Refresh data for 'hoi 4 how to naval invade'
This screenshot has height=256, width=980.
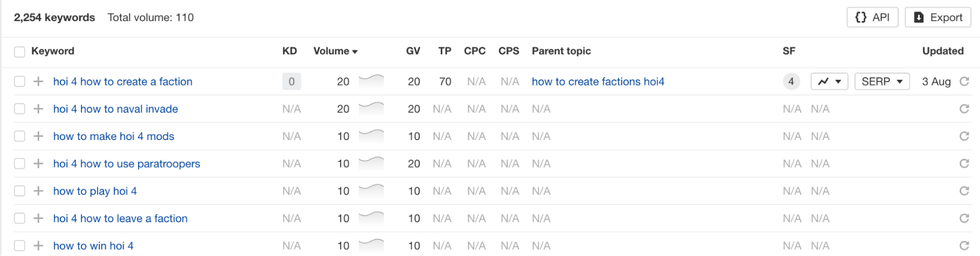[x=964, y=109]
